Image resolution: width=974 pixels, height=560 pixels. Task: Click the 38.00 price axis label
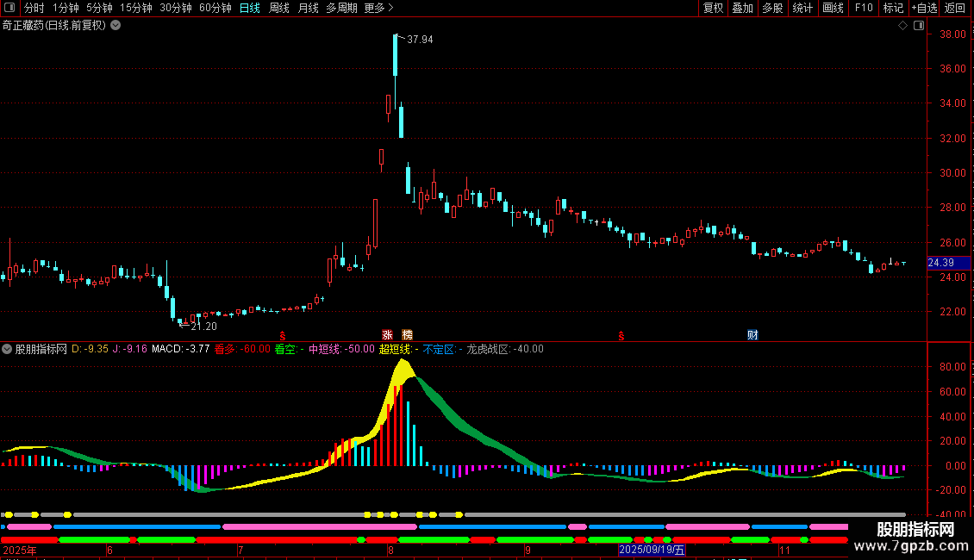click(952, 34)
